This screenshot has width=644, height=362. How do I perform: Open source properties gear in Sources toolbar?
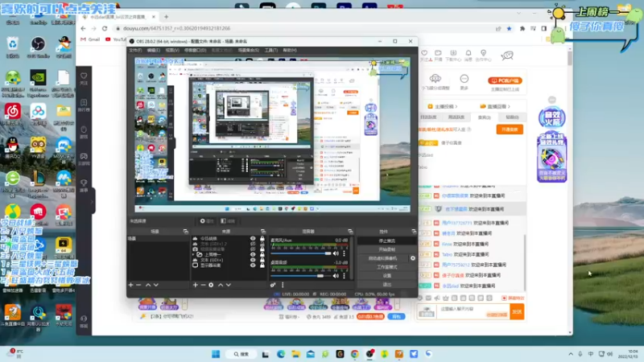(x=211, y=285)
